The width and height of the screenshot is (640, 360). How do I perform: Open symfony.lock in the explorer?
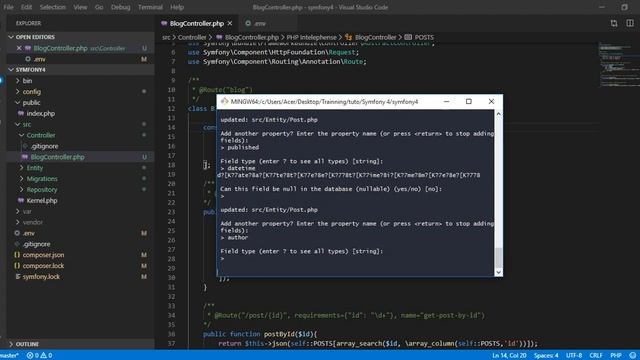[41, 277]
